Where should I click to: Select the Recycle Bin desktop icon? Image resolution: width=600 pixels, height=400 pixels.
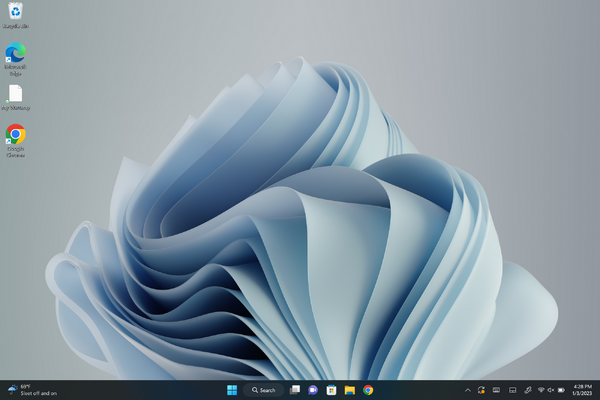15,15
